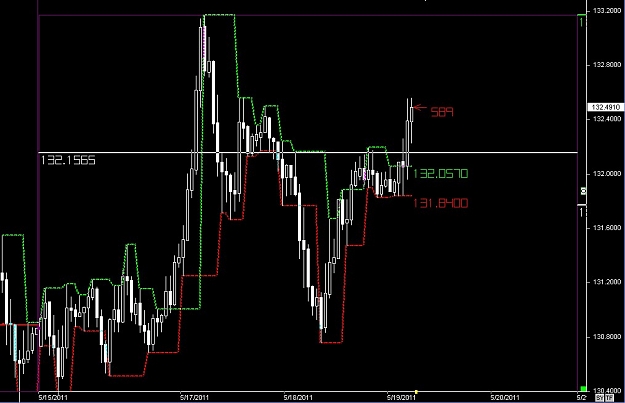Viewport: 625px width, 403px height.
Task: Click the 131.2000 price axis label
Action: pyautogui.click(x=607, y=282)
